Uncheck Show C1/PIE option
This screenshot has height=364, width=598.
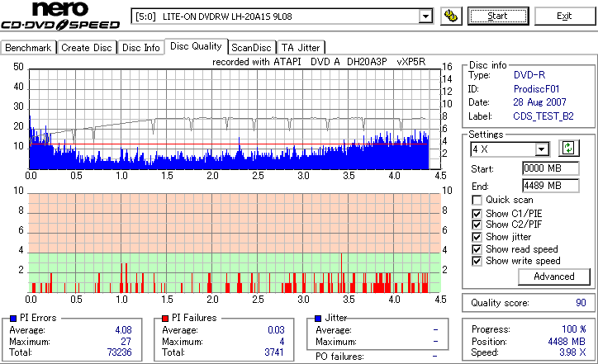coord(477,214)
